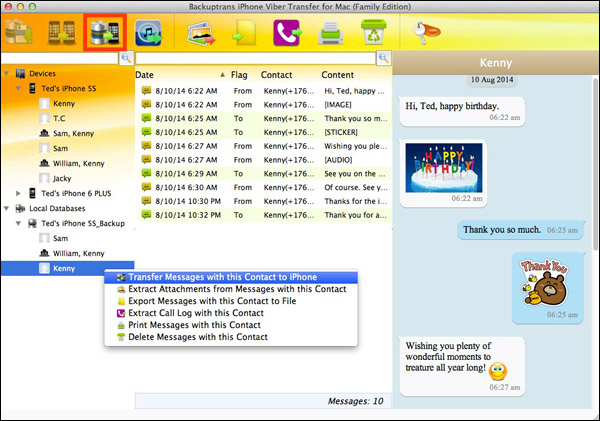Select the T.C contact
The image size is (600, 421).
[59, 118]
